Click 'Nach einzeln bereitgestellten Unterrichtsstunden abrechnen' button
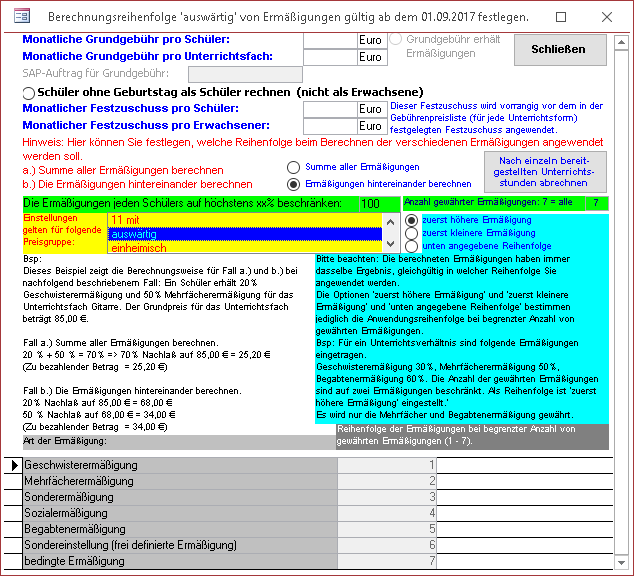This screenshot has height=576, width=634. [543, 171]
